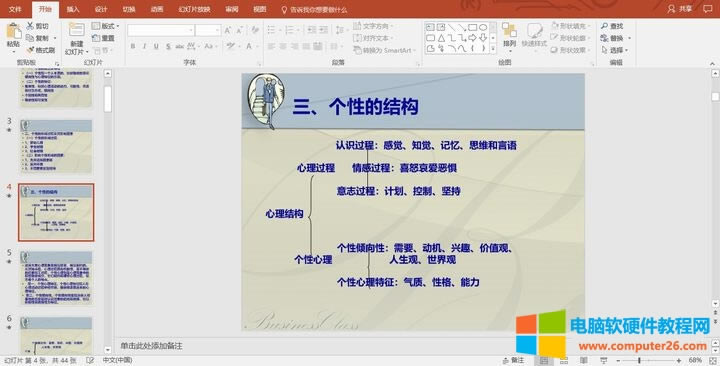Toggle Bold formatting

click(x=133, y=46)
